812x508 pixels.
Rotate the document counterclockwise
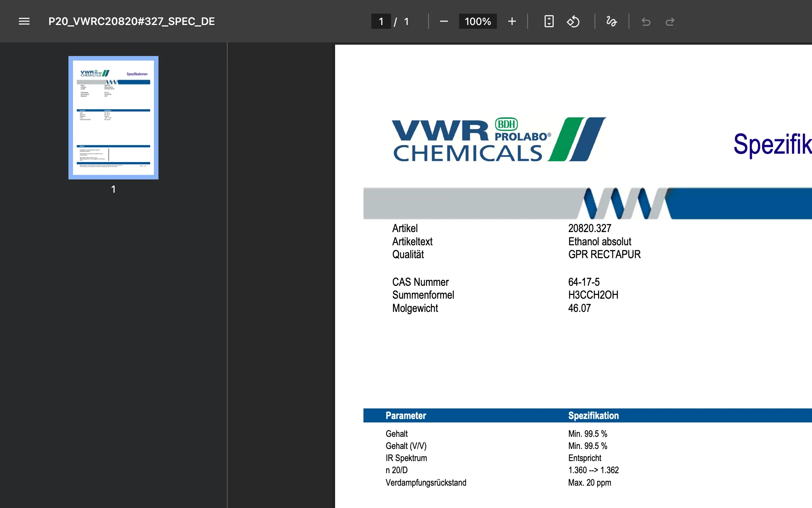click(x=573, y=21)
